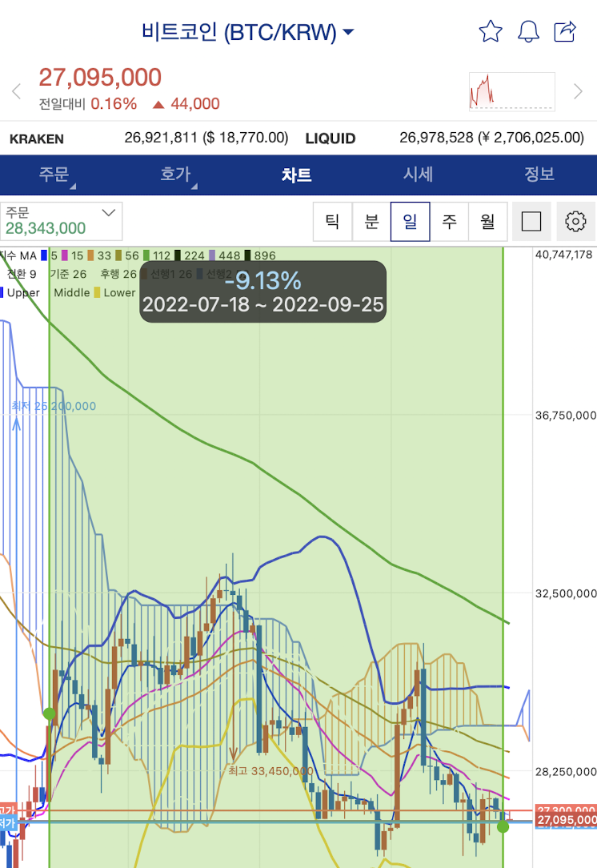Select the 틱 tick interval

[333, 222]
